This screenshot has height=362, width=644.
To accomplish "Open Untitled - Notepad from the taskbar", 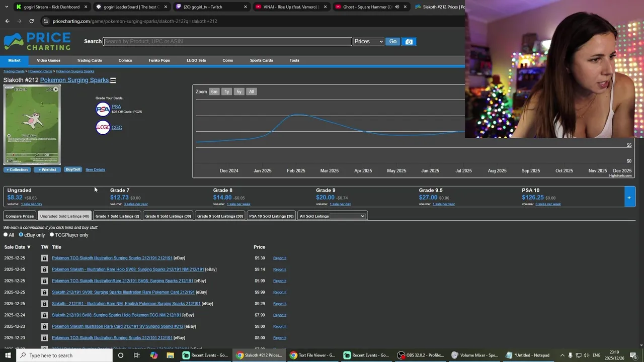I will click(x=528, y=355).
